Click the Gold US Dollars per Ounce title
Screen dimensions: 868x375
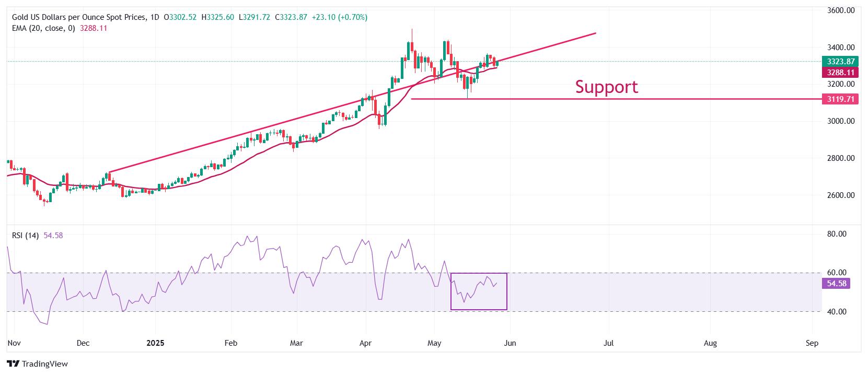coord(79,17)
